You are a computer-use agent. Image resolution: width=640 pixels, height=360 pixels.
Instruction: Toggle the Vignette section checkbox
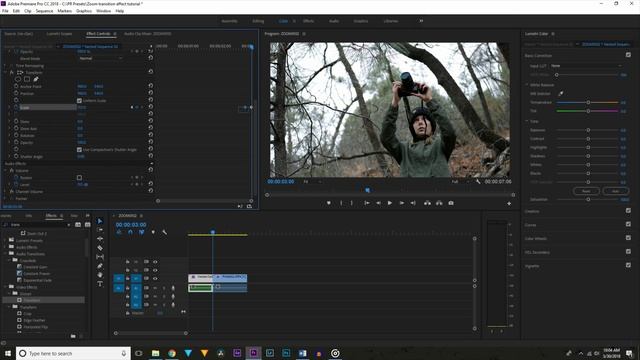[x=628, y=265]
